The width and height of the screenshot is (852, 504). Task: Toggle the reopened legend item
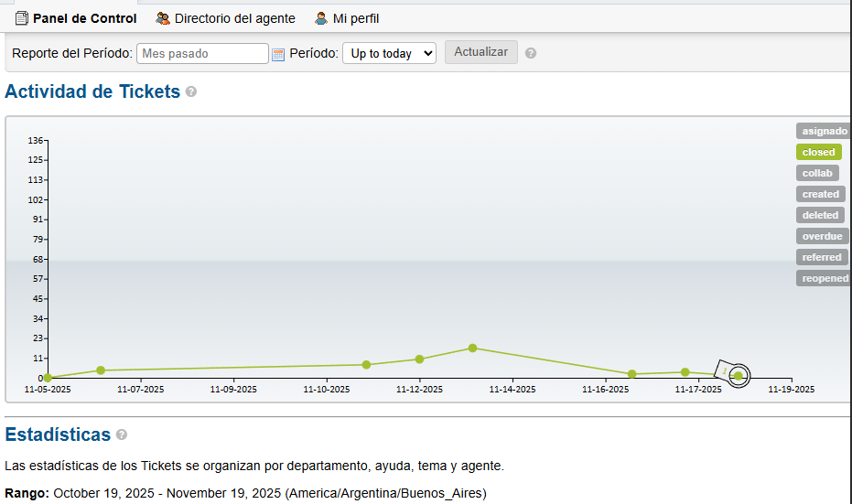(824, 278)
